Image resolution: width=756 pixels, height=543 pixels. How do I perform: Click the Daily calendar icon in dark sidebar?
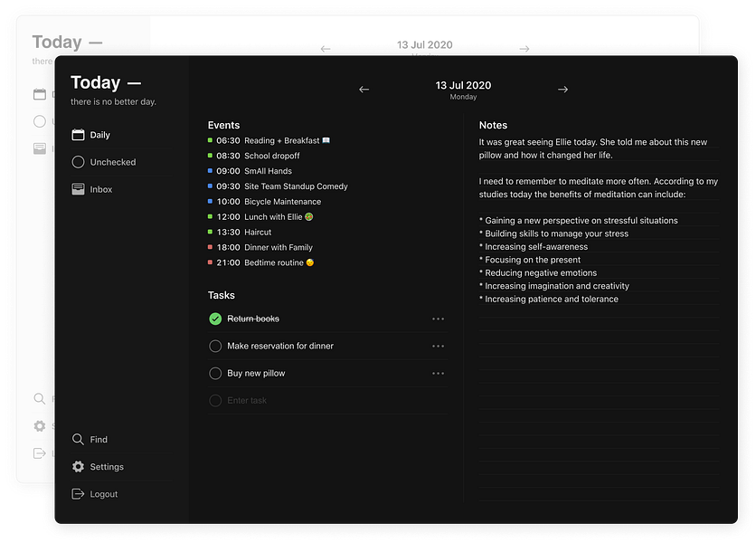tap(78, 135)
